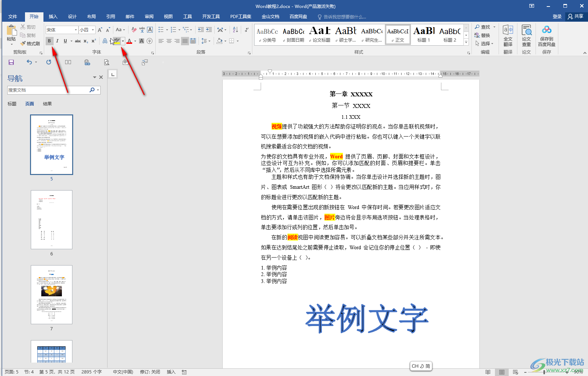Toggle italic formatting
This screenshot has height=376, width=588.
(57, 41)
